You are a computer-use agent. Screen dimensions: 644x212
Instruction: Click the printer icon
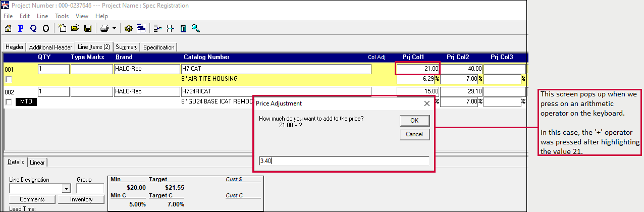point(104,28)
